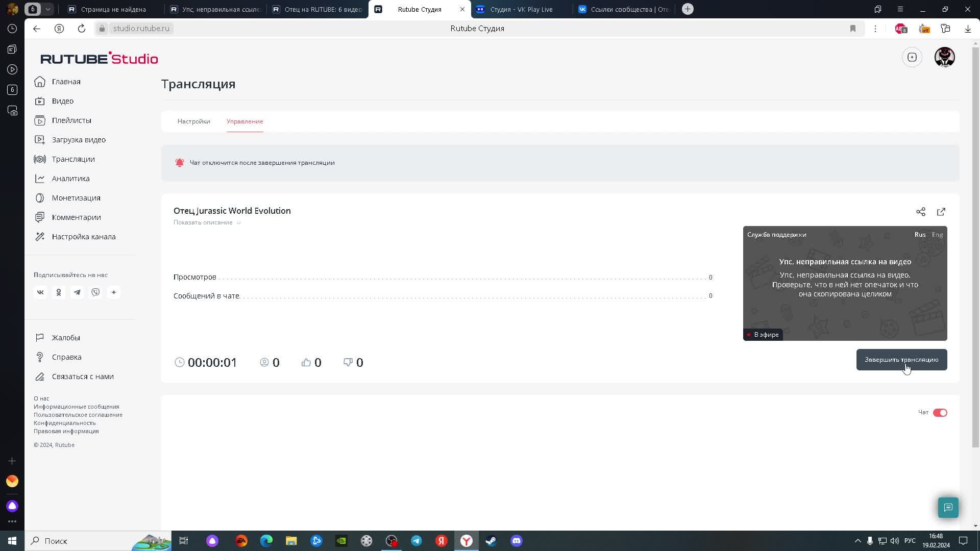Open the support chat widget icon

948,507
